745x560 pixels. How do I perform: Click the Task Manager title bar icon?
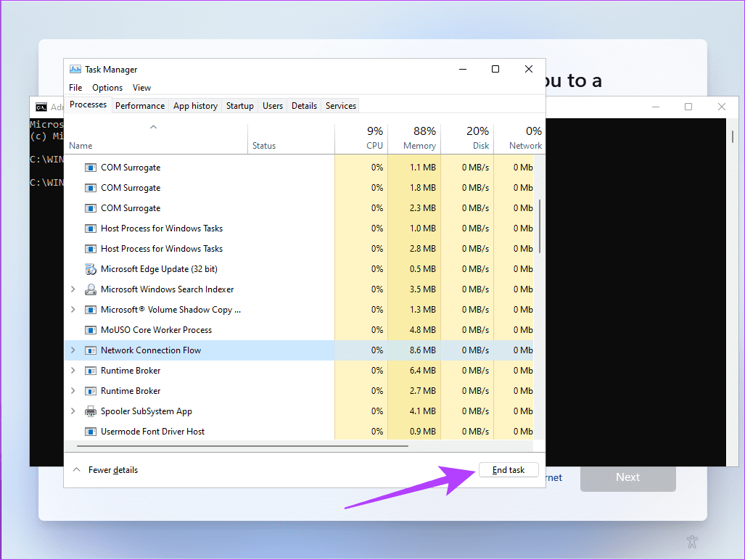(x=75, y=70)
